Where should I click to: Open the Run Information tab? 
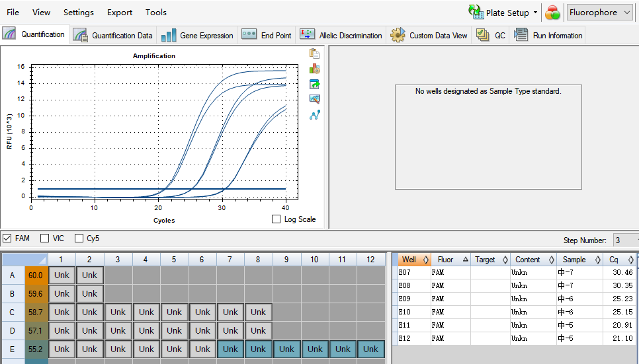pyautogui.click(x=548, y=36)
